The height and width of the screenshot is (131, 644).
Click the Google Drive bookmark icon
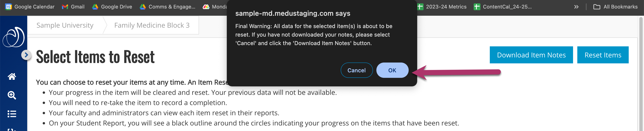coord(95,7)
